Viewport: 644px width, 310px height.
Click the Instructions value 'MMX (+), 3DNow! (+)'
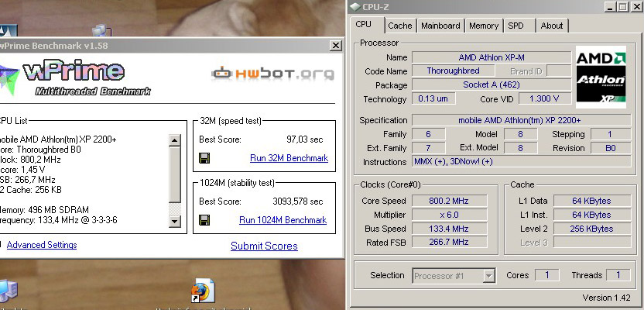521,161
